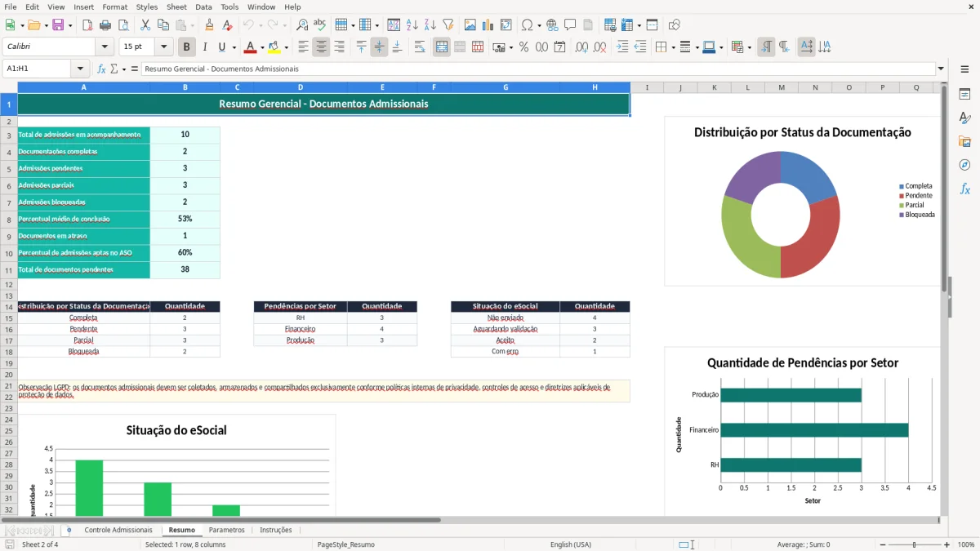Open the font color dropdown arrow
This screenshot has height=551, width=980.
[x=261, y=47]
